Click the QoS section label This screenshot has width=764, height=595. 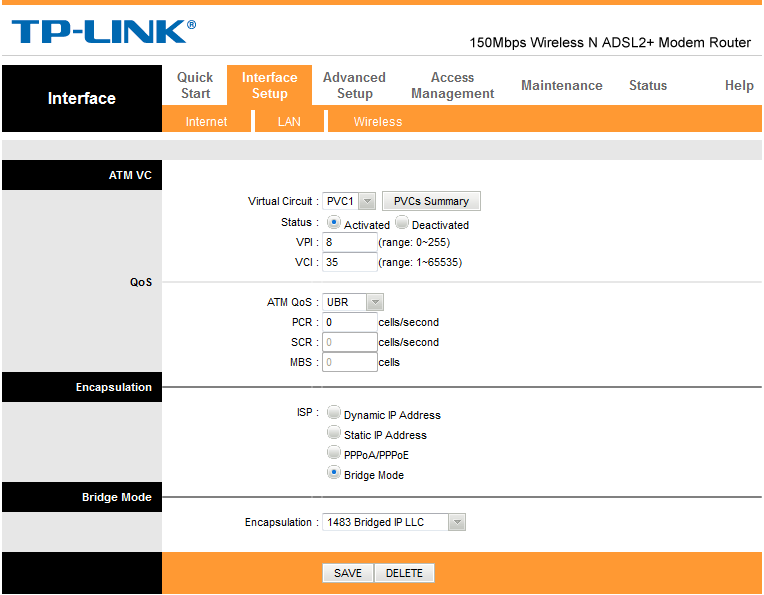[x=141, y=282]
